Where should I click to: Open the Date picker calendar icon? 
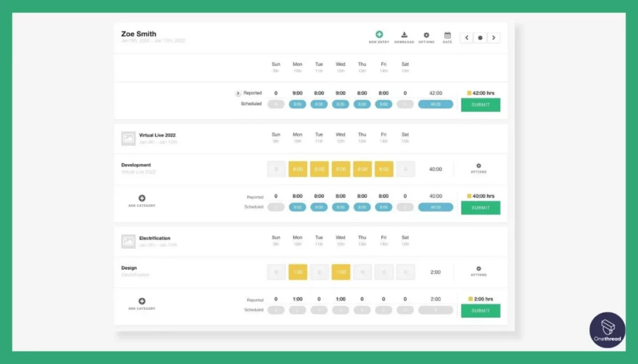tap(447, 33)
